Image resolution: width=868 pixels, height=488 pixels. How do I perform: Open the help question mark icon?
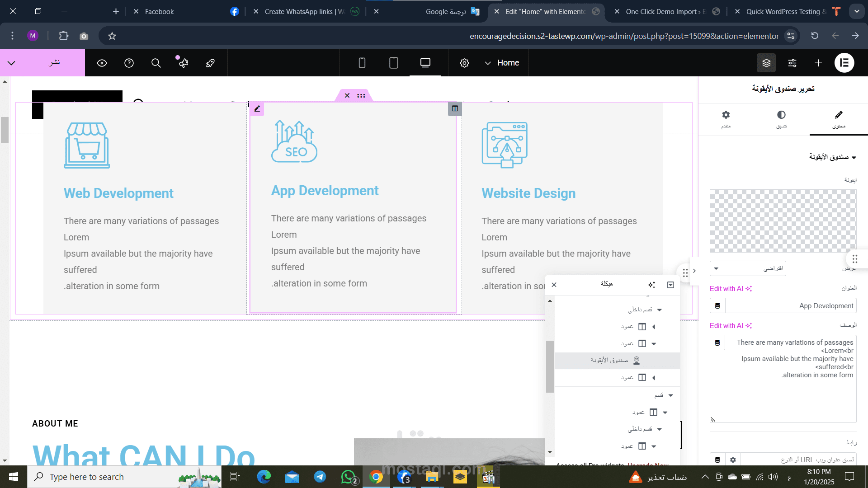coord(129,63)
